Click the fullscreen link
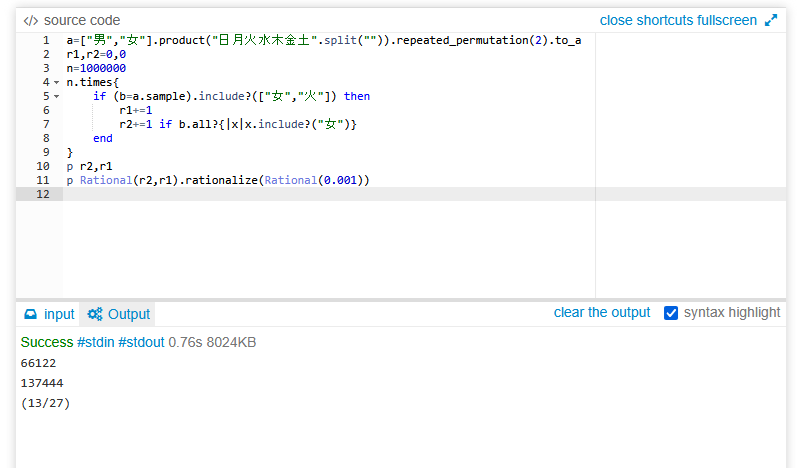 pos(727,20)
